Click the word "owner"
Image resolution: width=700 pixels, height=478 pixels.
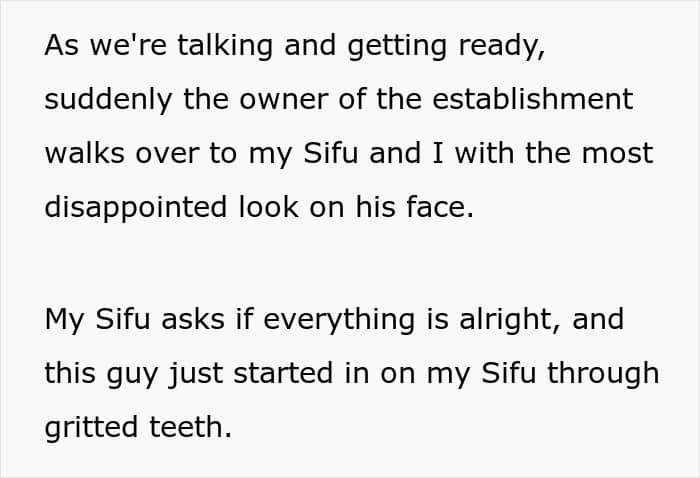(284, 100)
